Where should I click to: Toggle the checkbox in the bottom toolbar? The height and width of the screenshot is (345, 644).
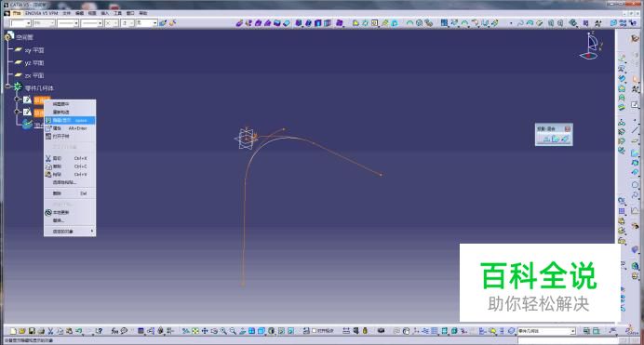click(315, 331)
